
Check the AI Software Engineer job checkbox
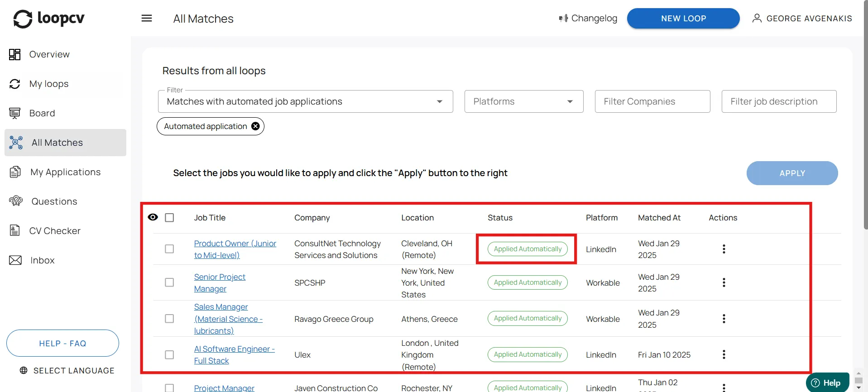[x=169, y=354]
